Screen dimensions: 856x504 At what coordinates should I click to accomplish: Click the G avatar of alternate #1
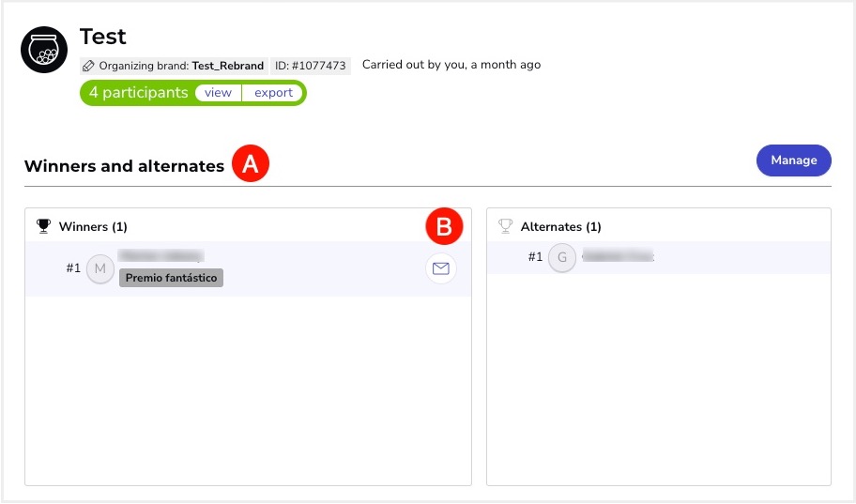pyautogui.click(x=562, y=257)
